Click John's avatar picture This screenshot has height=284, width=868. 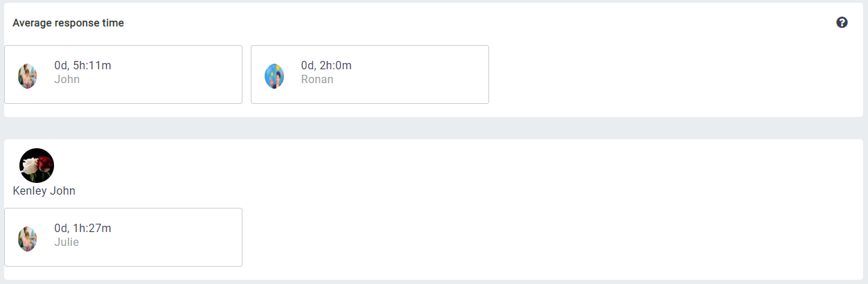pyautogui.click(x=27, y=76)
